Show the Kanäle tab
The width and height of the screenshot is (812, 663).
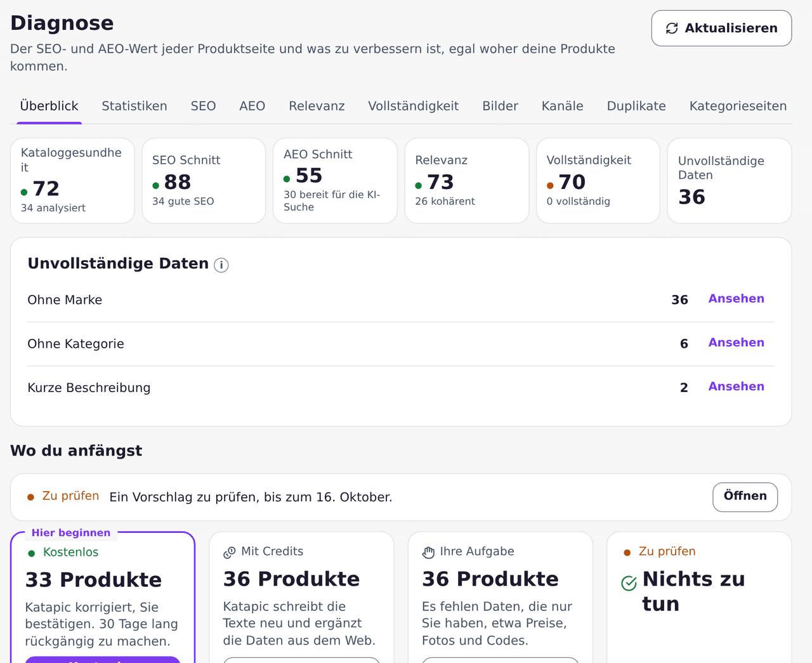coord(563,106)
